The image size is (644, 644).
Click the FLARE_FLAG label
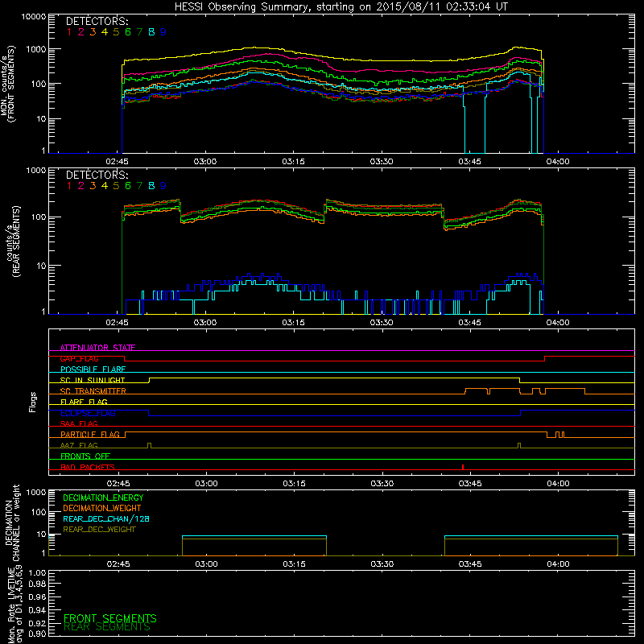pyautogui.click(x=84, y=402)
